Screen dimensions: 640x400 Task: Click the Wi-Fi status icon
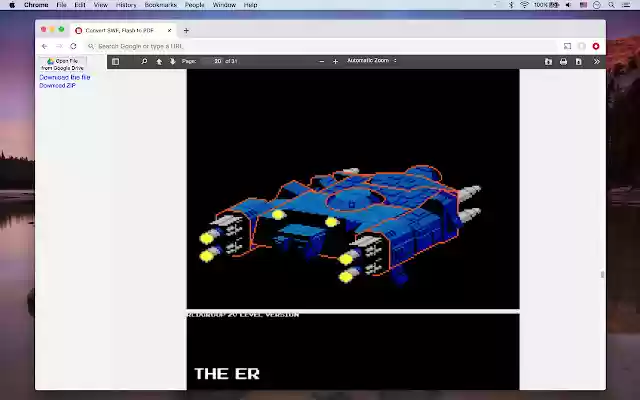(524, 5)
